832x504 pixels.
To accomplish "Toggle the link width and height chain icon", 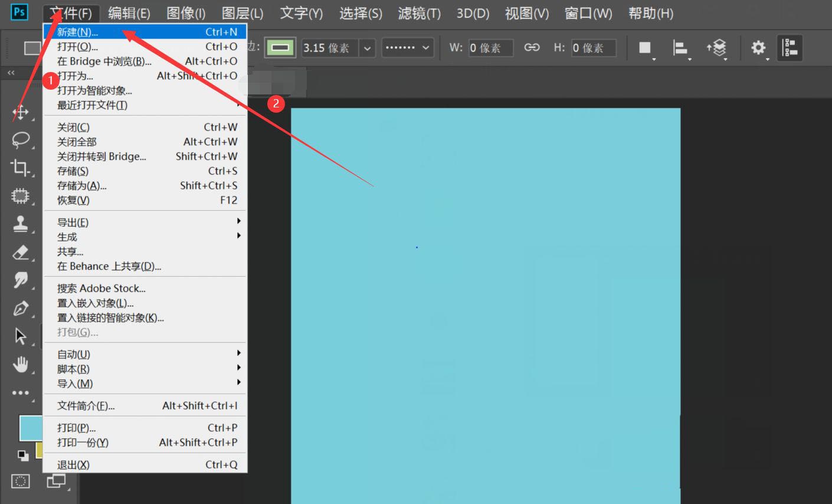I will [x=532, y=47].
